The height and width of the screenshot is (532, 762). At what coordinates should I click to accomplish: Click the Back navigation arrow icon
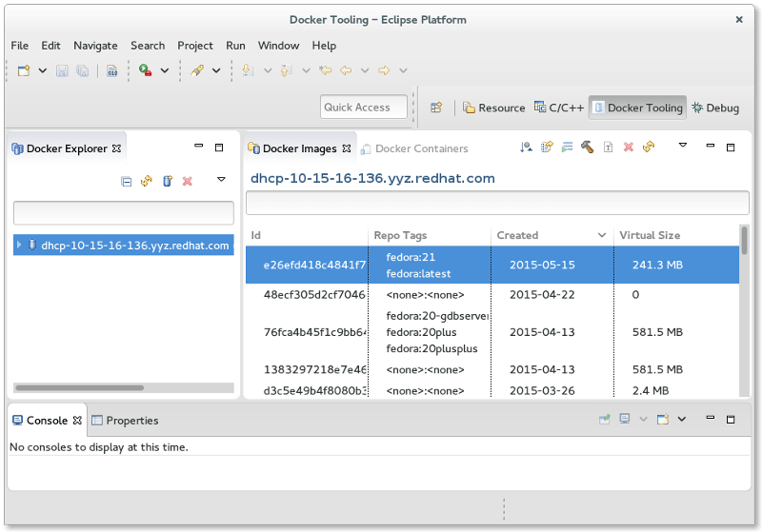(x=346, y=70)
